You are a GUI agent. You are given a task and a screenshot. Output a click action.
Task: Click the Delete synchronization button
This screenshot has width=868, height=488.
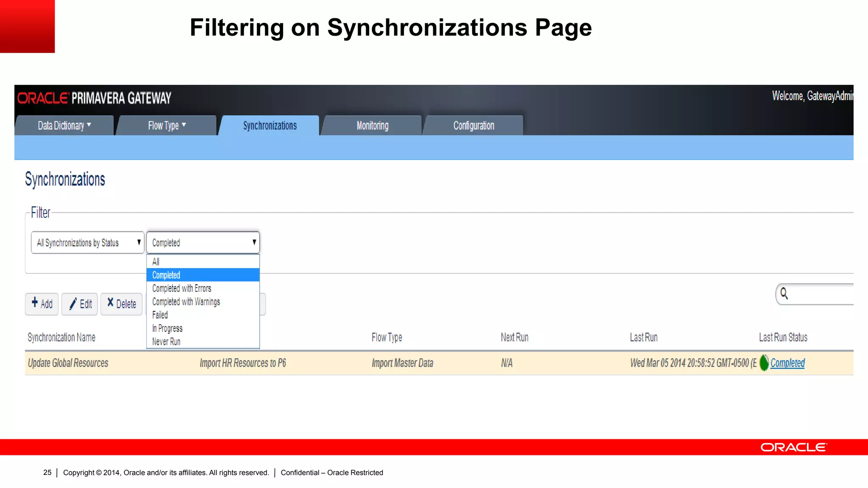pyautogui.click(x=121, y=304)
